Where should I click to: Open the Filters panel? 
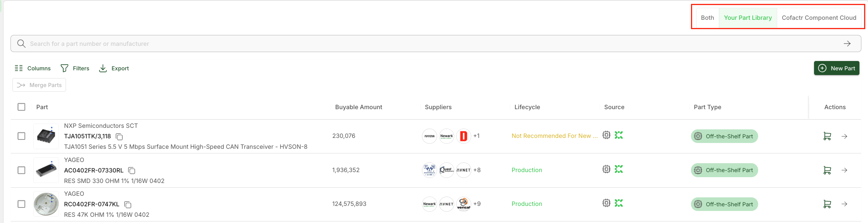coord(75,68)
